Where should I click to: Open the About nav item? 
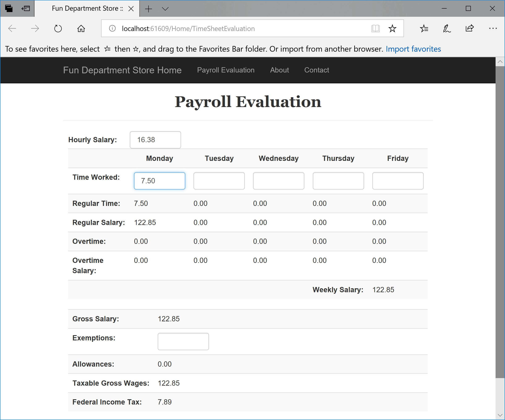point(279,70)
